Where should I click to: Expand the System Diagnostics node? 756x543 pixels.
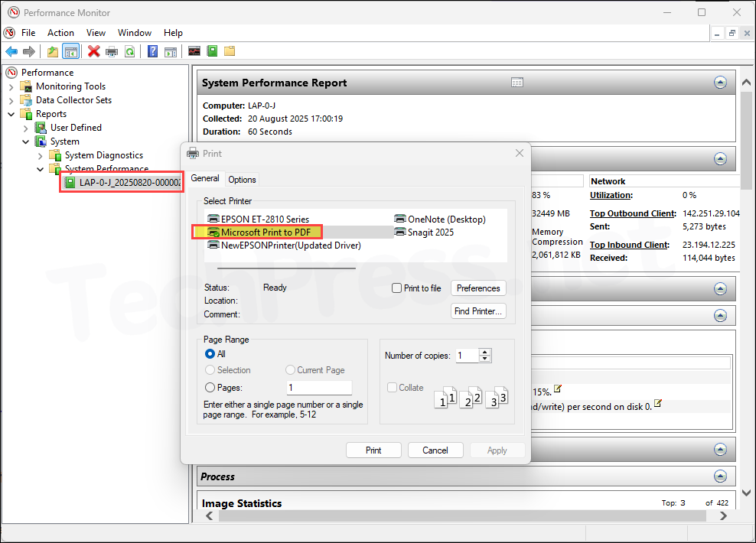40,155
